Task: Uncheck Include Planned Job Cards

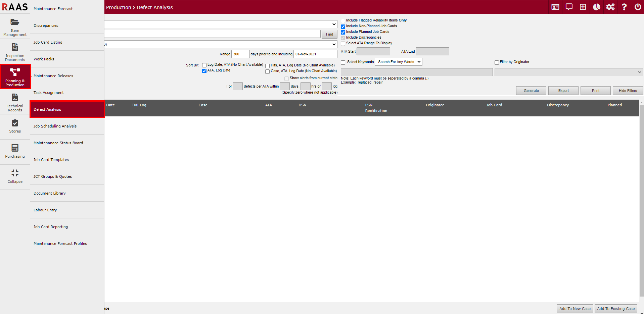Action: click(343, 32)
